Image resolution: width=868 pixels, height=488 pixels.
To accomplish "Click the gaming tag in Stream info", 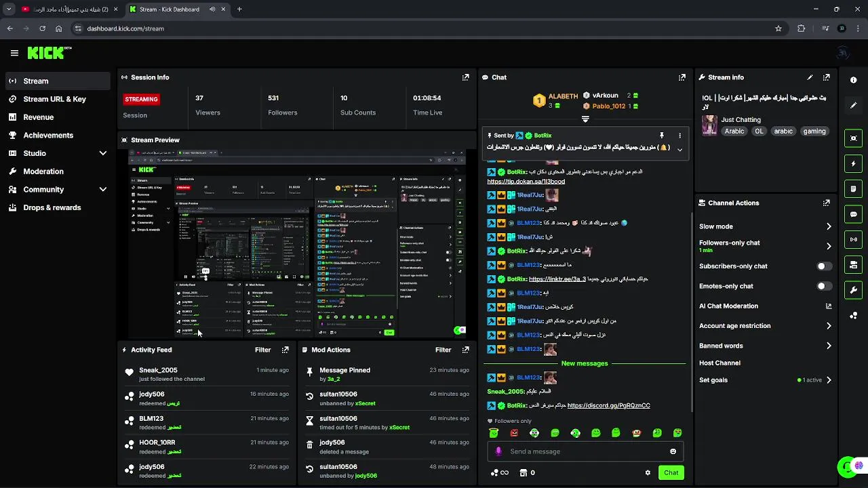I will click(814, 131).
